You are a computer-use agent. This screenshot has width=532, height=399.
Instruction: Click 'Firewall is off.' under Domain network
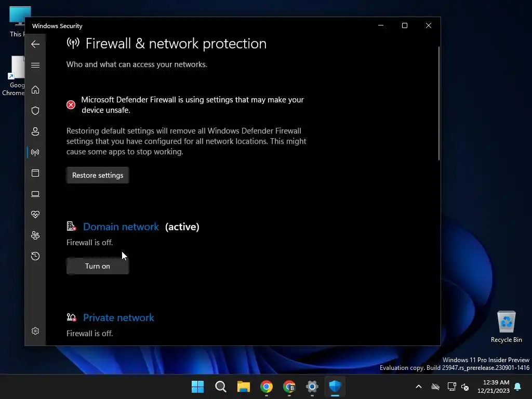89,243
